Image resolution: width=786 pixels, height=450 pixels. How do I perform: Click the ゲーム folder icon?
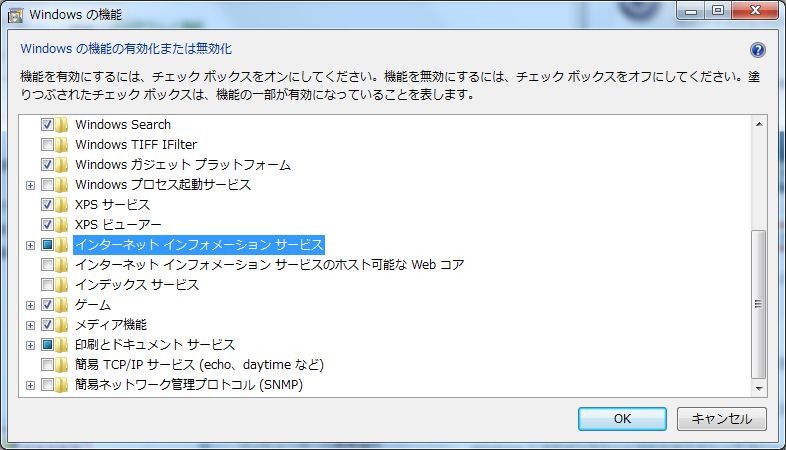coord(62,305)
